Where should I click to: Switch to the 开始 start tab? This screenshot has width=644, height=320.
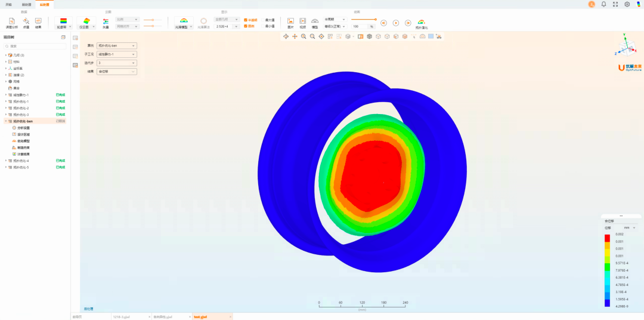8,4
